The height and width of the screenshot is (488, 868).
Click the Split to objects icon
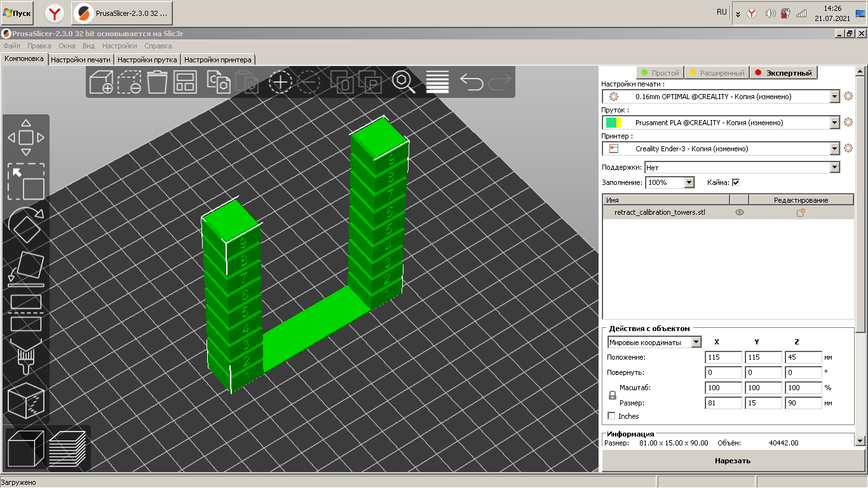coord(342,82)
